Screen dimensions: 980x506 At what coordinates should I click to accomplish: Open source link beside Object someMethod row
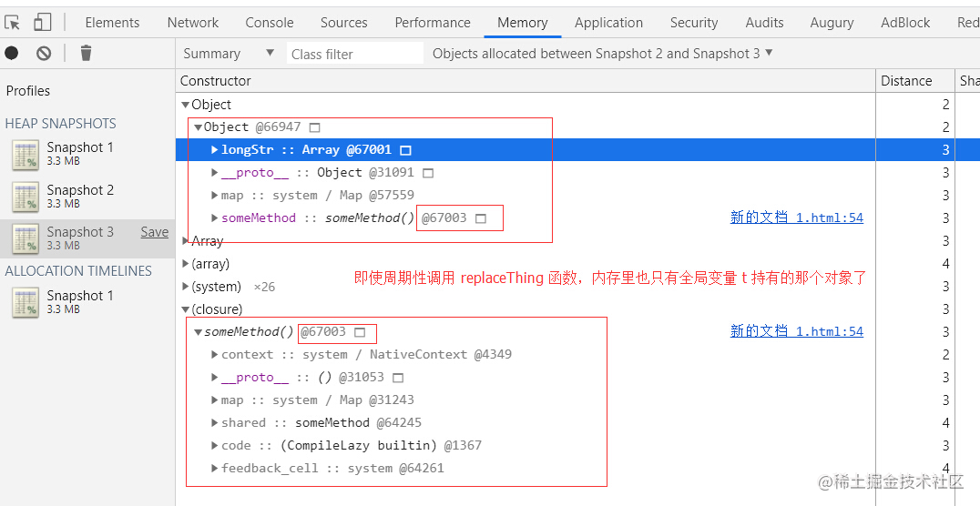click(796, 218)
